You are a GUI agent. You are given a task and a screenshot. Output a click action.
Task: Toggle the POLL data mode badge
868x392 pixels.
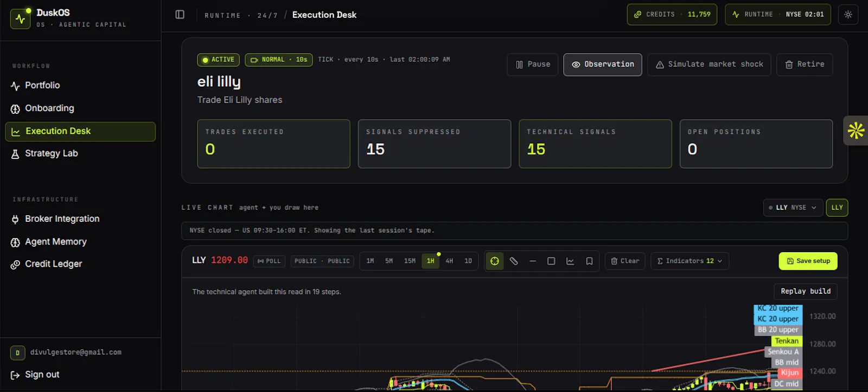[x=269, y=261]
